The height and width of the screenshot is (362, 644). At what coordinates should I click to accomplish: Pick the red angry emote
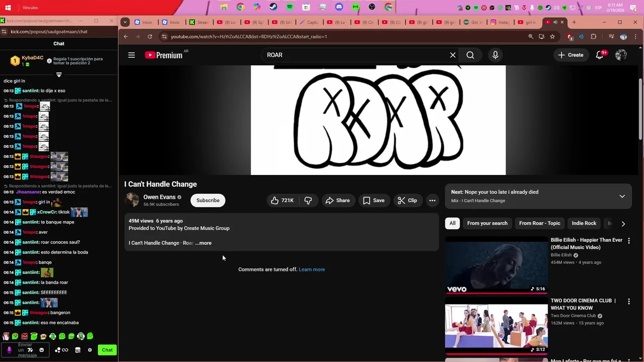pos(24,336)
